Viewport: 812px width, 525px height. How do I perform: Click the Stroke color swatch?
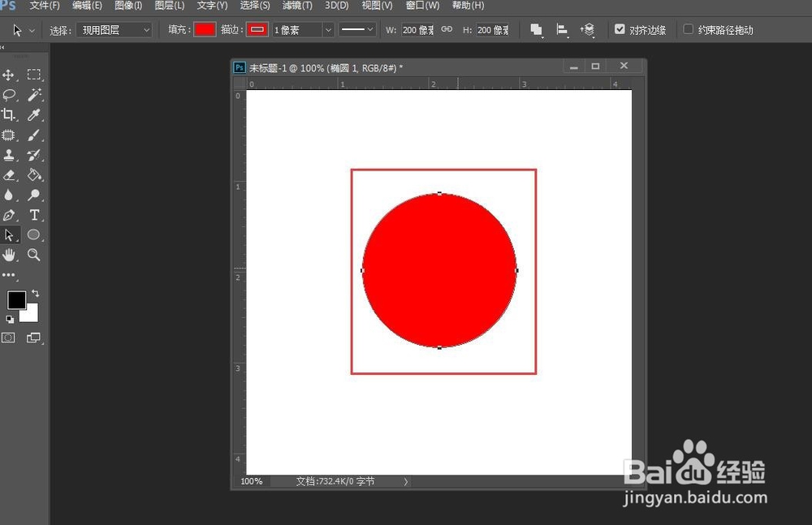pyautogui.click(x=257, y=29)
